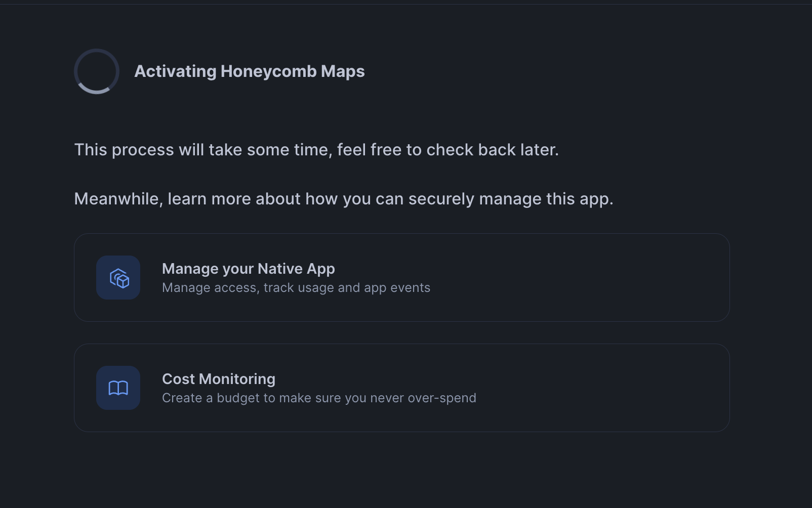Click the 'Create a budget' description text
This screenshot has width=812, height=508.
coord(318,398)
